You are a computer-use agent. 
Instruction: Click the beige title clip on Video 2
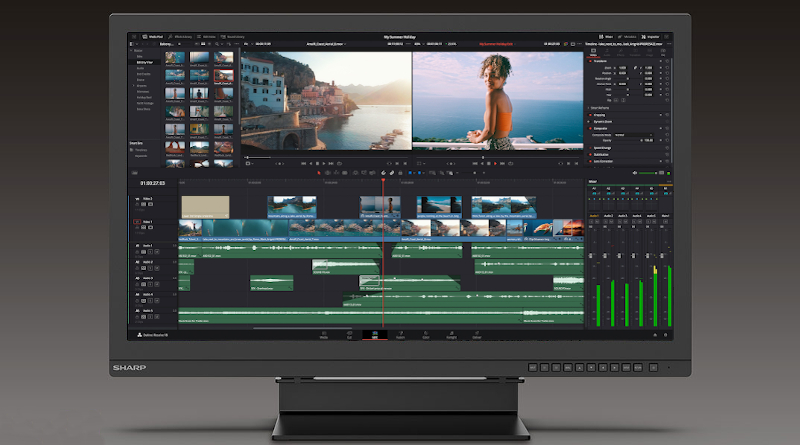(204, 205)
